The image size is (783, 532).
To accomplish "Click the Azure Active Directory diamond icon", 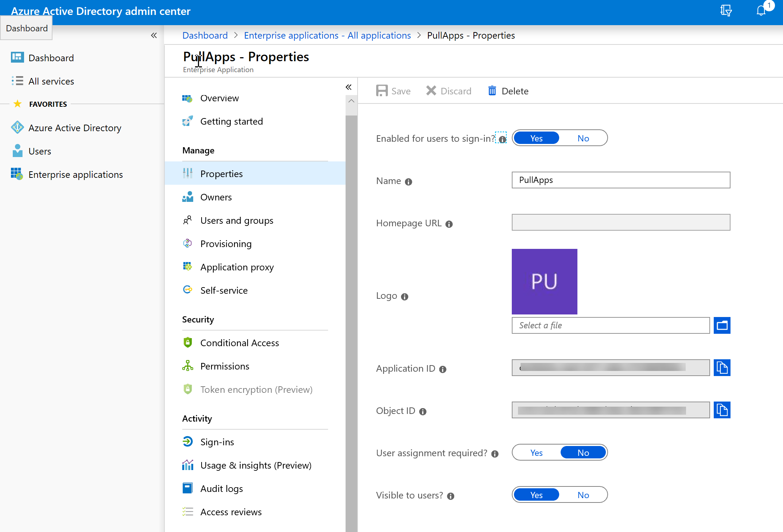I will pyautogui.click(x=17, y=128).
